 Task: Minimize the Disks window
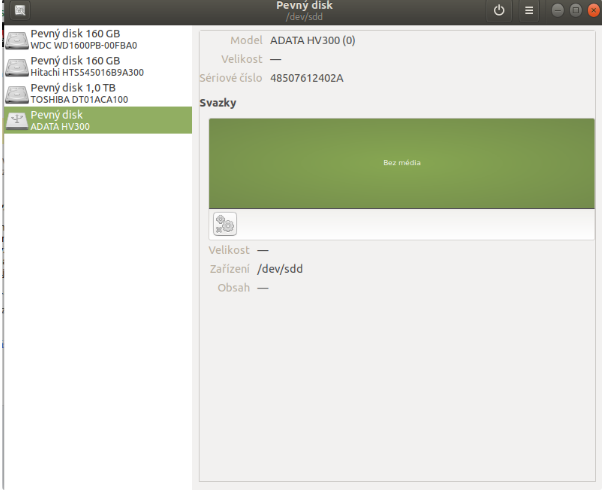[x=557, y=10]
